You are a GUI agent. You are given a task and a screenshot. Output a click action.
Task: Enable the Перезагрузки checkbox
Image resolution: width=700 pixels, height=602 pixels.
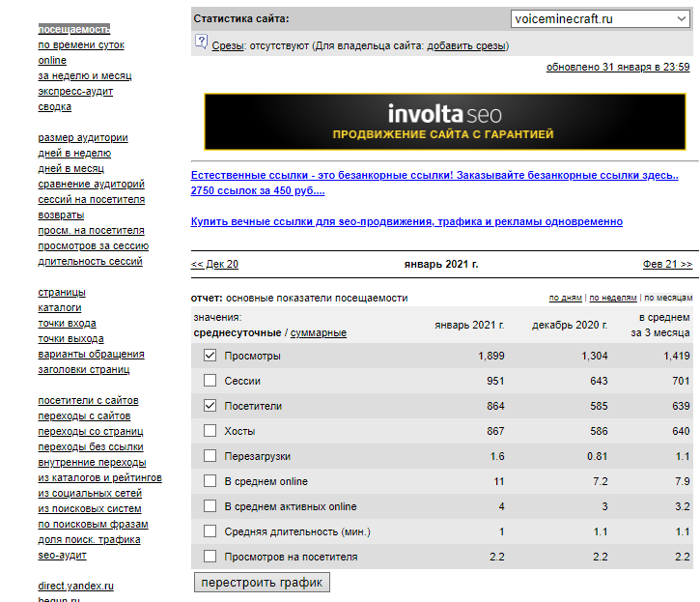coord(210,455)
